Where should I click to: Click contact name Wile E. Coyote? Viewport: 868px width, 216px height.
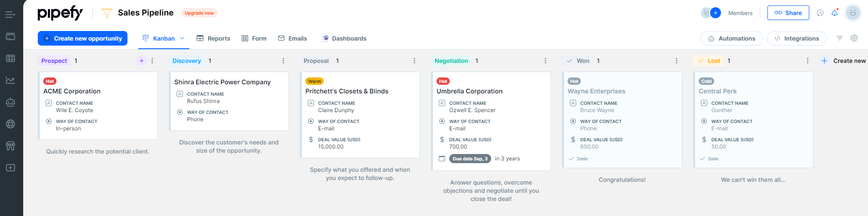pos(75,110)
